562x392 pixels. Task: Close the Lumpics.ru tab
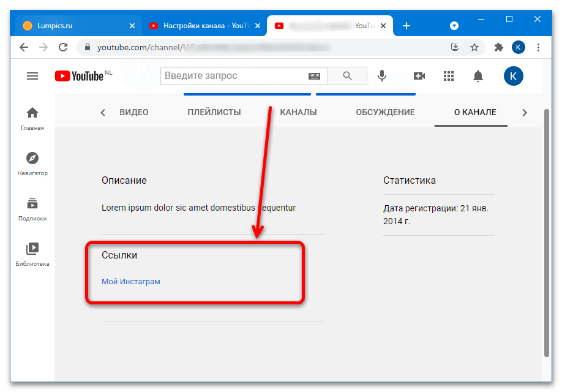(132, 26)
